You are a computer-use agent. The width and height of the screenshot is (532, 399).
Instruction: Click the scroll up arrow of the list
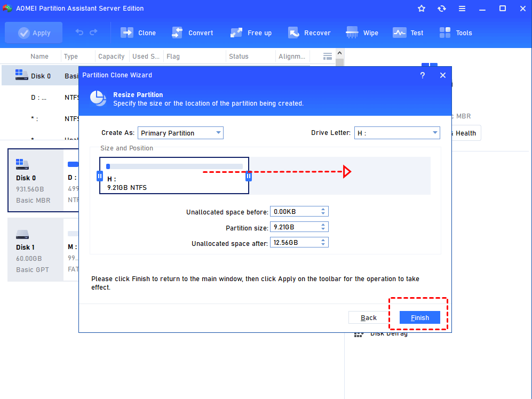(339, 53)
